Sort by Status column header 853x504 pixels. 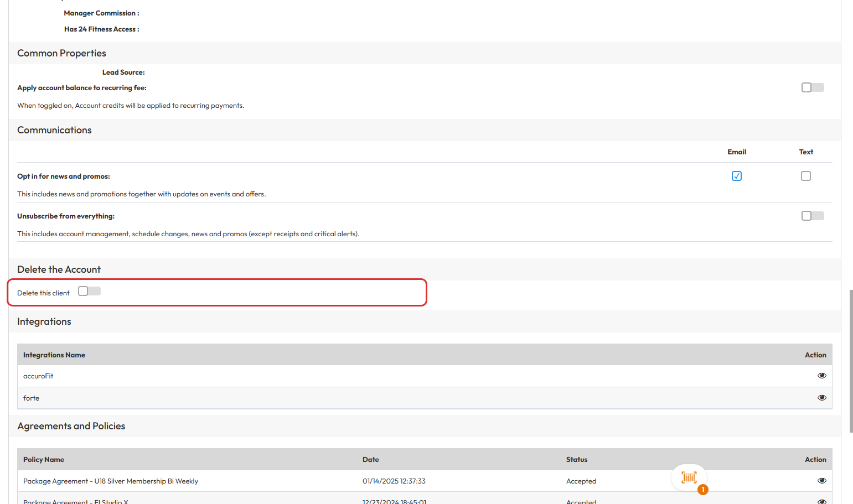click(576, 460)
